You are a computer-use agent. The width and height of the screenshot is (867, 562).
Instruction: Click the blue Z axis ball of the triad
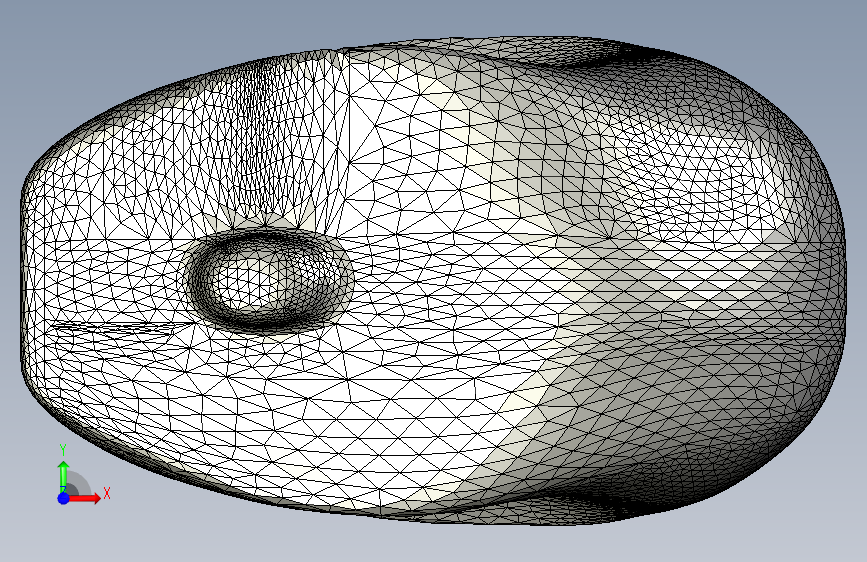tap(64, 498)
